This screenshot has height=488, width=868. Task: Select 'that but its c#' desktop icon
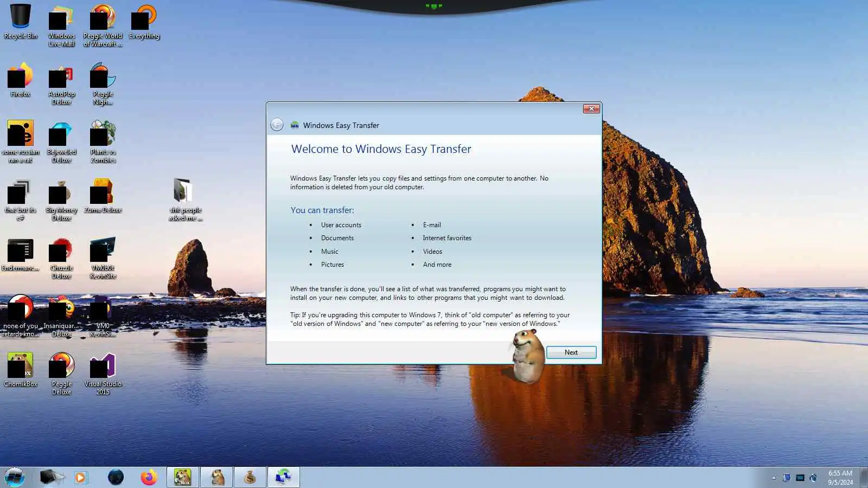[x=21, y=200]
